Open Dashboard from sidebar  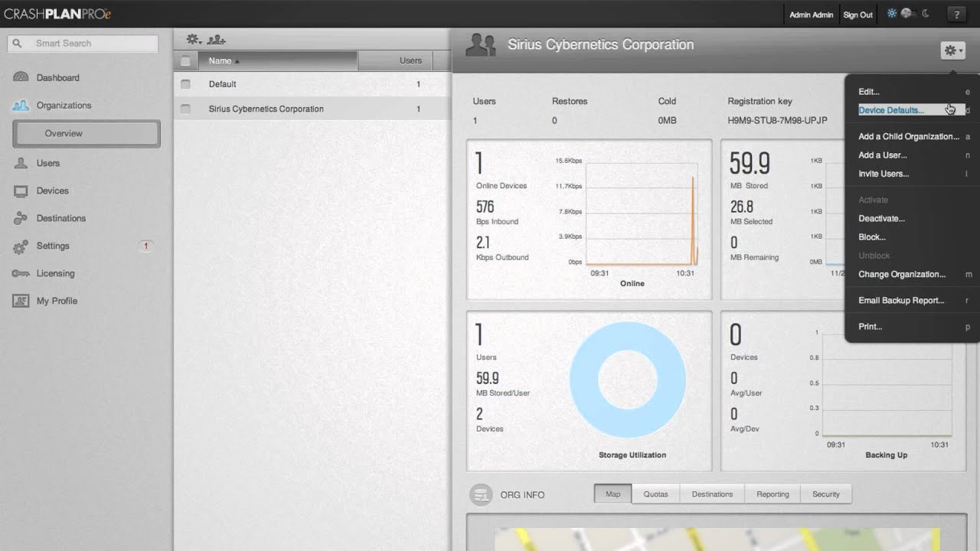(57, 77)
